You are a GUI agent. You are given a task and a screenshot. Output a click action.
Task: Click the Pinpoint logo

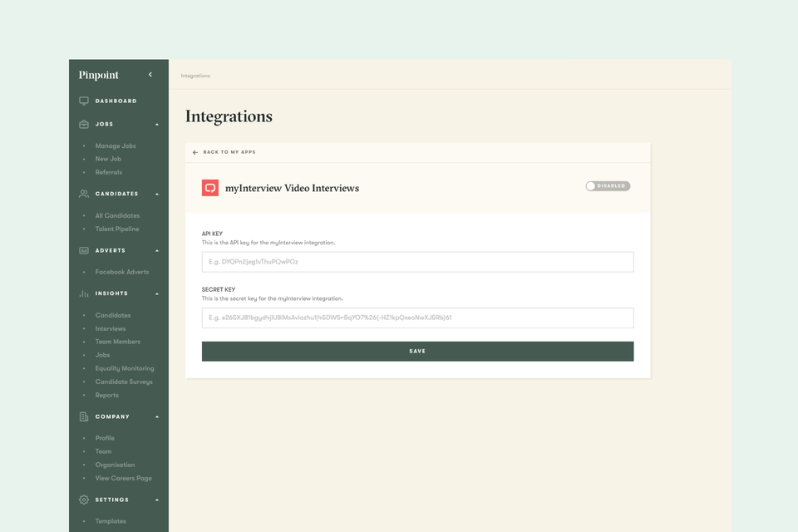click(98, 75)
